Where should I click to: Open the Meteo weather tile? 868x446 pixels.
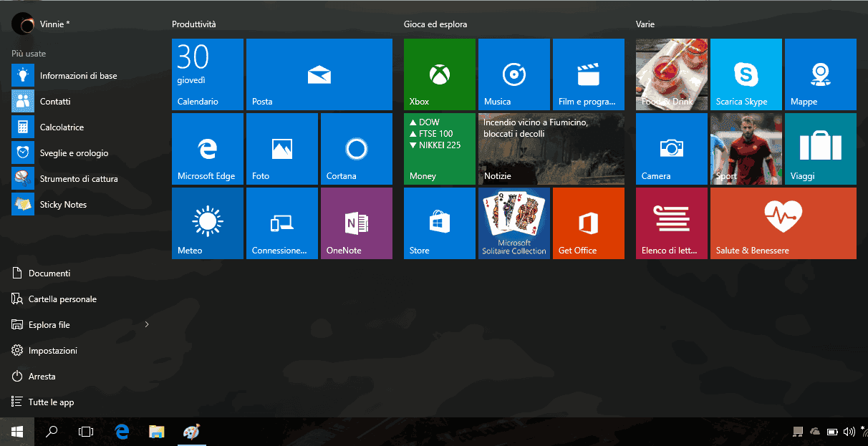tap(207, 223)
